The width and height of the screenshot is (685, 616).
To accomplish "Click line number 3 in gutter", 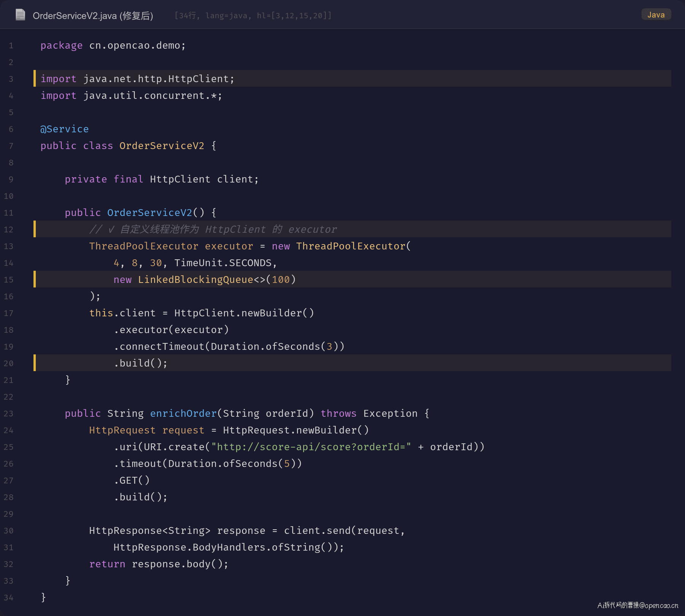I will tap(11, 79).
